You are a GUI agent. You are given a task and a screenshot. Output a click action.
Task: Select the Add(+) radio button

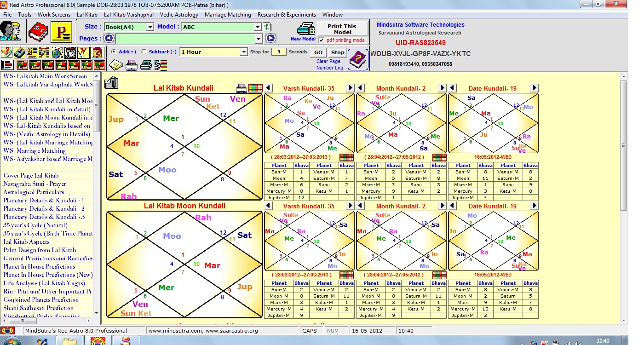[x=114, y=52]
